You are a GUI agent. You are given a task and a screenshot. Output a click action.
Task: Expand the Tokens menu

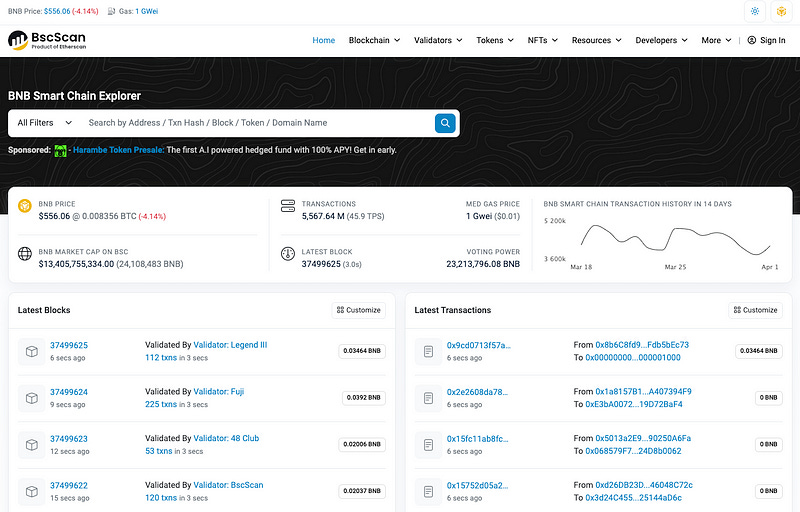495,40
